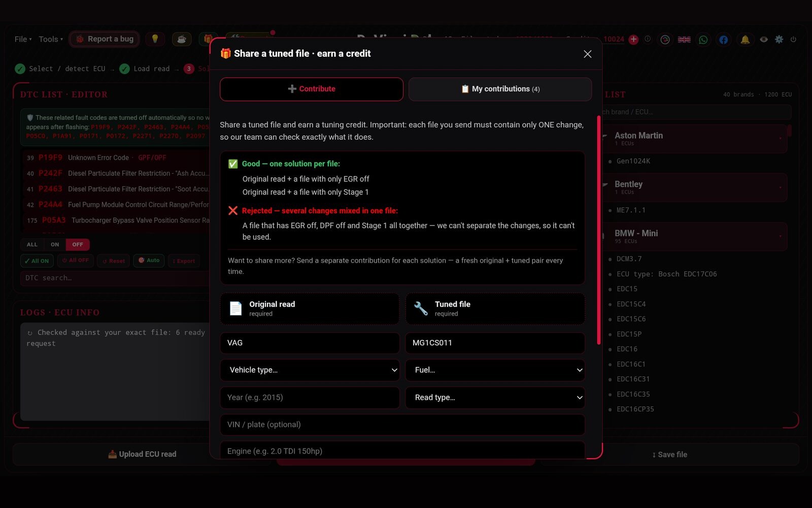The width and height of the screenshot is (812, 508).
Task: Toggle DTC P242F Ash Accumulation row
Action: click(116, 173)
